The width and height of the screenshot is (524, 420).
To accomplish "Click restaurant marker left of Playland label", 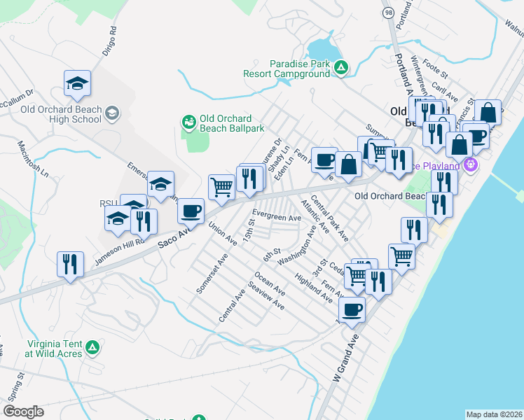I will point(399,162).
